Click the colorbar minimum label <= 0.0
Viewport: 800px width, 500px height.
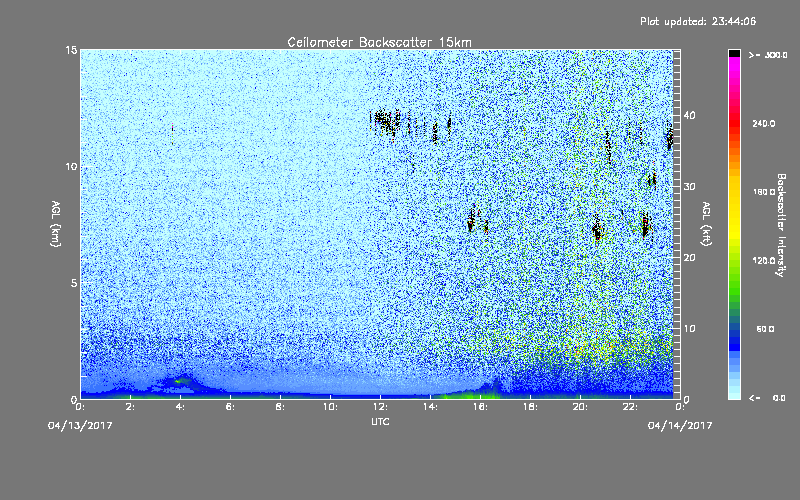pyautogui.click(x=767, y=398)
